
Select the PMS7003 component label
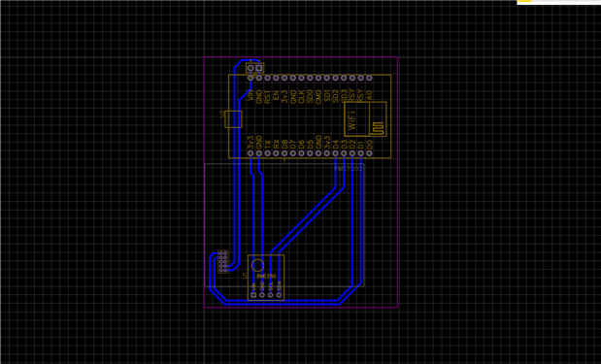pyautogui.click(x=348, y=168)
